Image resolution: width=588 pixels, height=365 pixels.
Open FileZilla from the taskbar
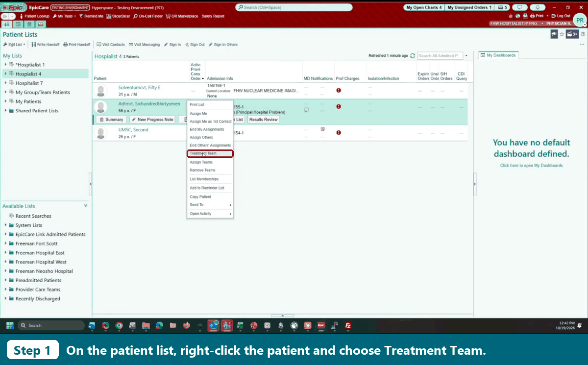pos(348,325)
